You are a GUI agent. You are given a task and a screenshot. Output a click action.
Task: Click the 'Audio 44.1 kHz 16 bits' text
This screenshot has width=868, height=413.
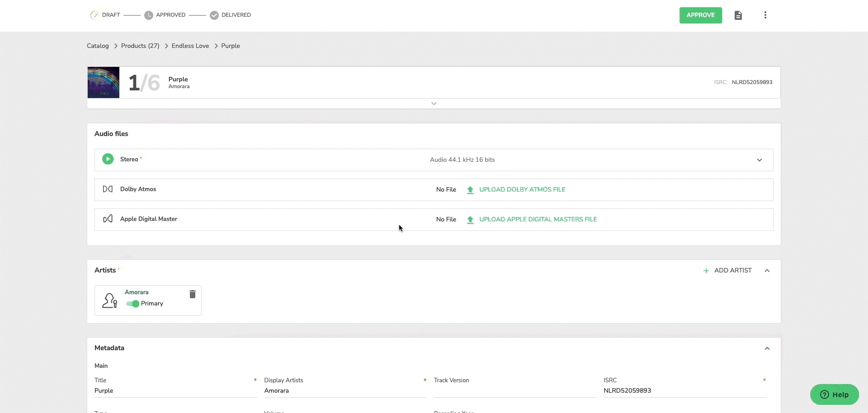click(462, 160)
